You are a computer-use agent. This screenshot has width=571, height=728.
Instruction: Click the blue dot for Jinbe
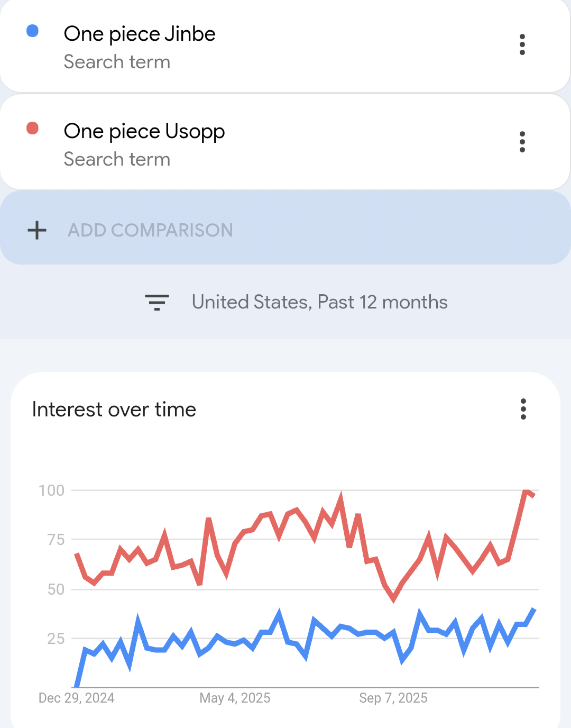coord(33,31)
